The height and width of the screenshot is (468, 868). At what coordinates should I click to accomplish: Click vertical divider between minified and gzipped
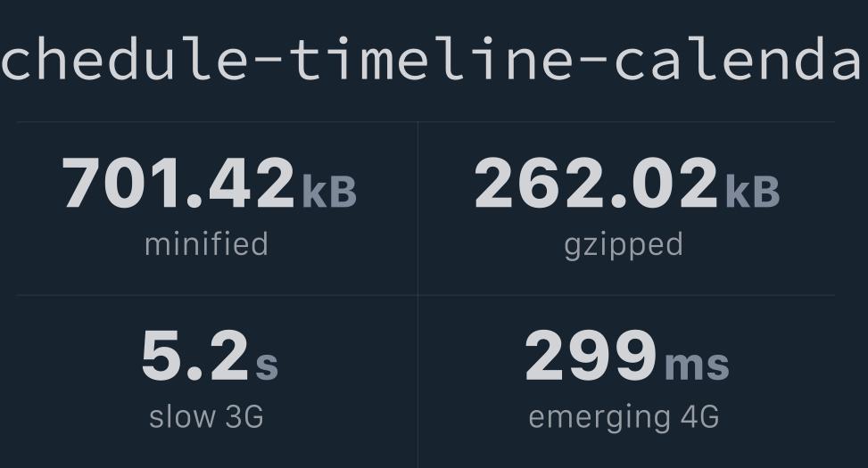[x=418, y=208]
